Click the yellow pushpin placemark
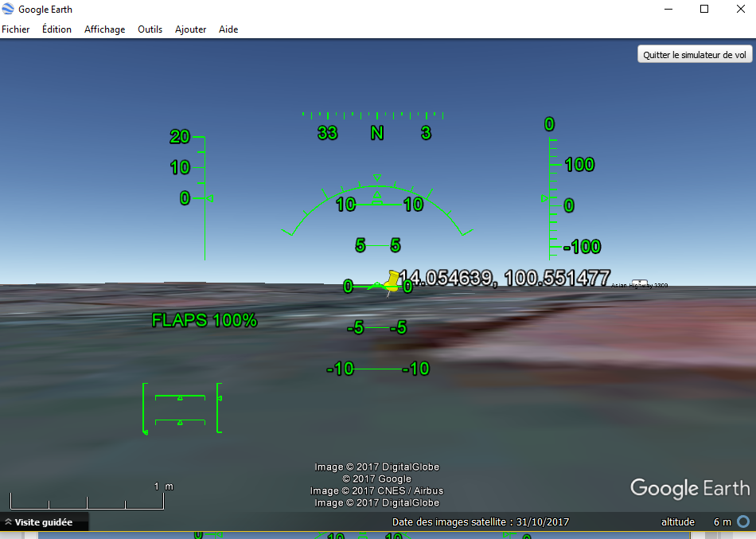This screenshot has height=539, width=756. click(392, 282)
